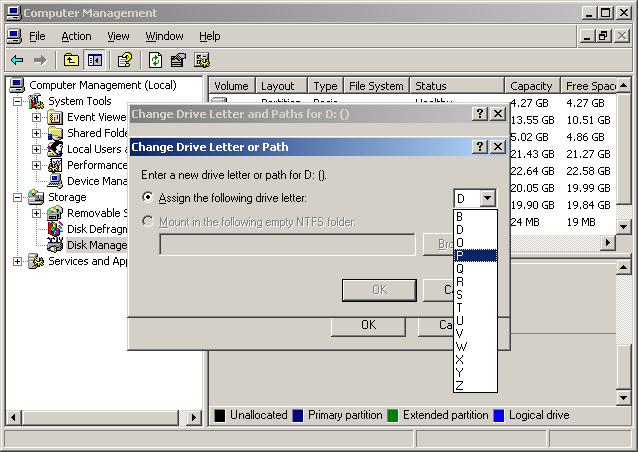Toggle the Show/Hide Console Tree icon
Image resolution: width=638 pixels, height=452 pixels.
tap(95, 61)
